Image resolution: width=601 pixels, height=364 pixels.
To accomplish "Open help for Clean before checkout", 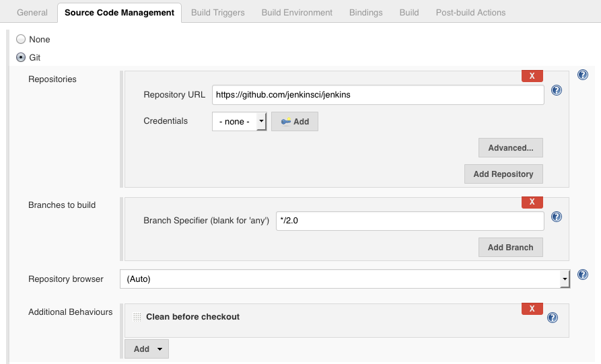I will 553,318.
